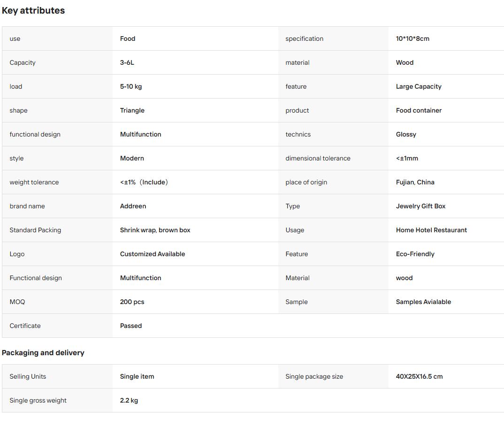
Task: Click the Customized Available logo value
Action: (x=153, y=254)
